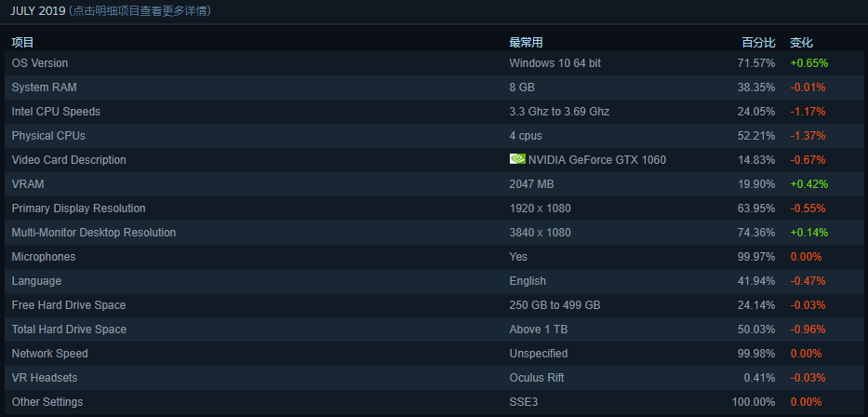Expand the System RAM row
The width and height of the screenshot is (868, 417).
(x=44, y=87)
